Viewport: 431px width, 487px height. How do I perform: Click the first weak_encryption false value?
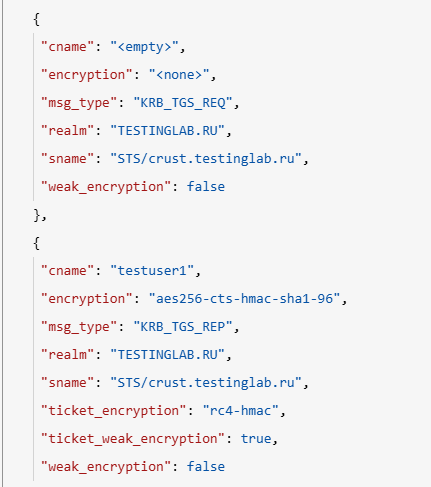coord(206,187)
